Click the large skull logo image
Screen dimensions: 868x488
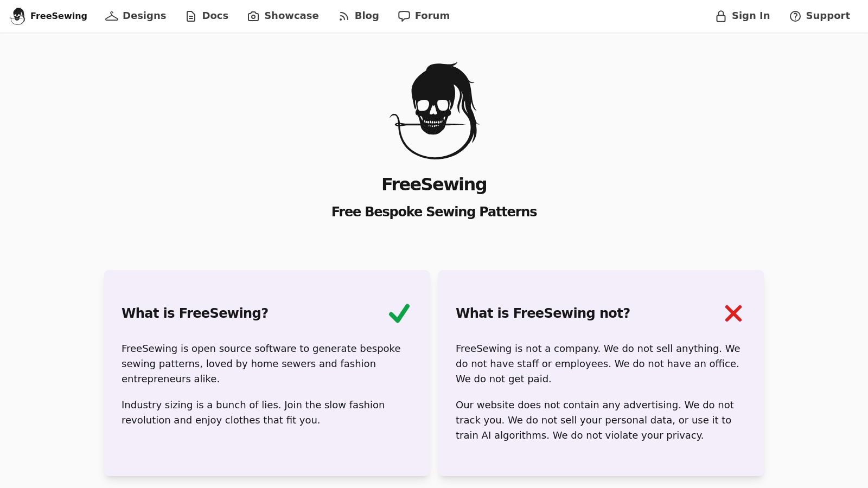tap(434, 111)
